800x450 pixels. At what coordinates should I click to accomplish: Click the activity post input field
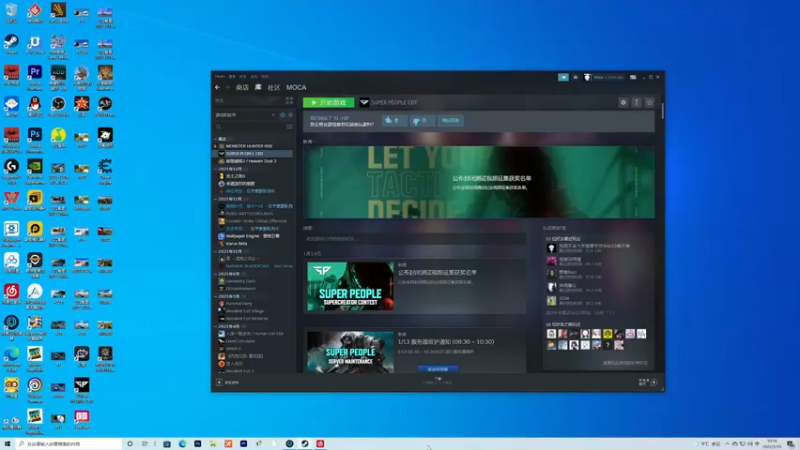click(414, 238)
